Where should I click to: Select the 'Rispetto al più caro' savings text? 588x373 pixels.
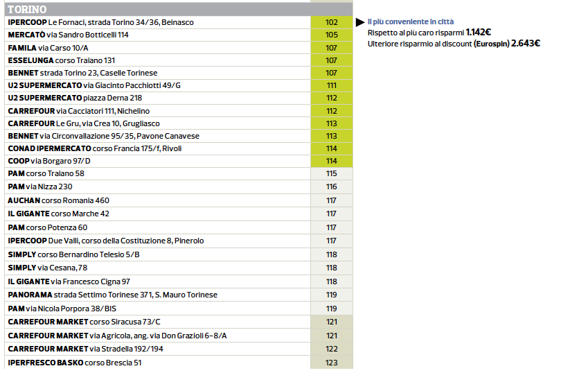[x=429, y=33]
